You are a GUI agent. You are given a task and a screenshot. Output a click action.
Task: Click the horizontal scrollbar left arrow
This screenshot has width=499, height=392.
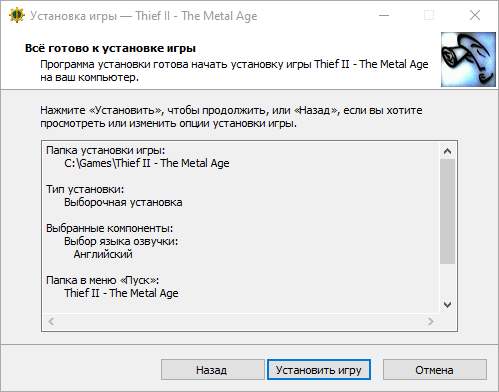tap(51, 322)
